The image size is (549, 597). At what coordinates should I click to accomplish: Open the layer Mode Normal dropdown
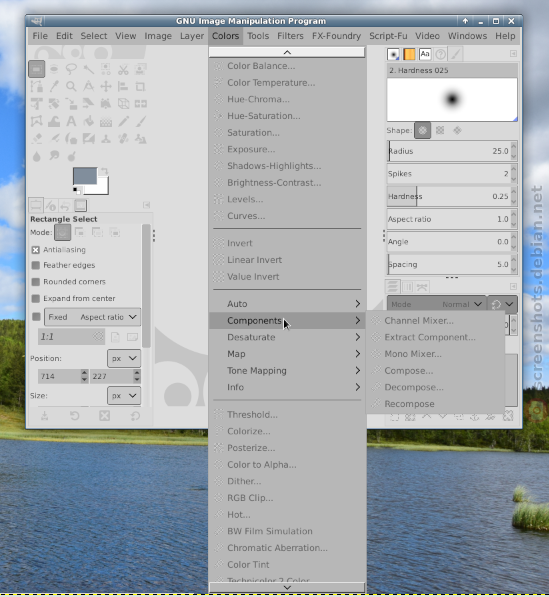coord(437,304)
